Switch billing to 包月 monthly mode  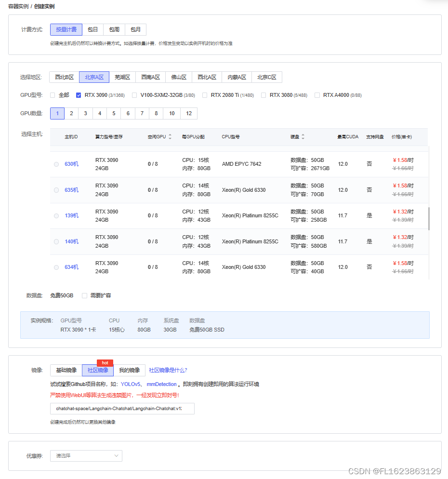pyautogui.click(x=135, y=29)
